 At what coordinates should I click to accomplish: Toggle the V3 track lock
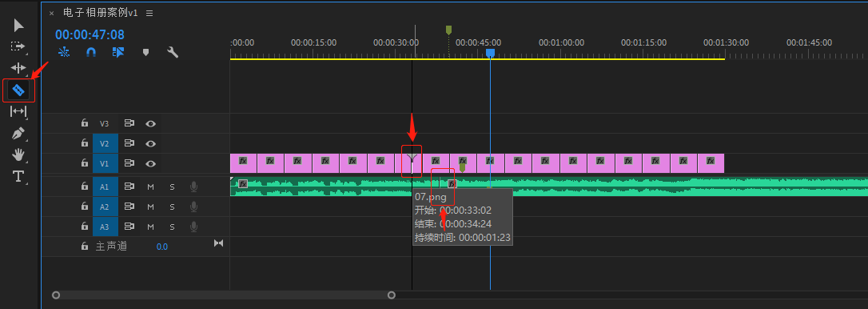(84, 123)
